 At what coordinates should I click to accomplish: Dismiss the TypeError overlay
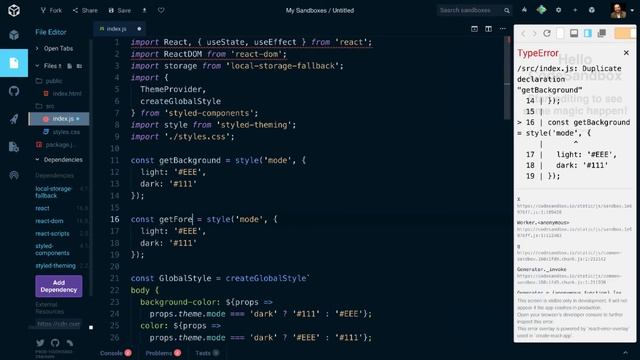626,53
